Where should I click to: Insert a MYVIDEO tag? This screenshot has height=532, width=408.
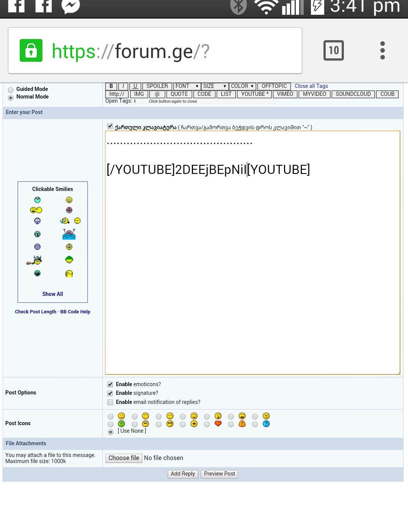(314, 94)
